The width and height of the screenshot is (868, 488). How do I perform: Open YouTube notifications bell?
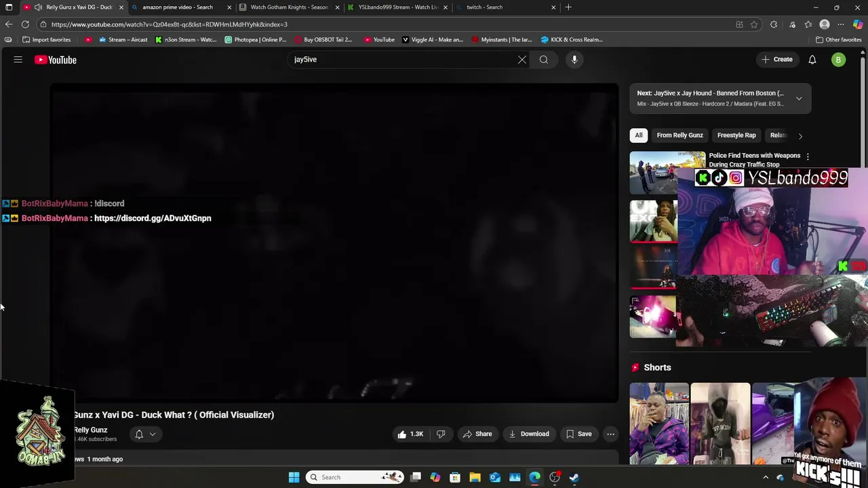pos(812,60)
